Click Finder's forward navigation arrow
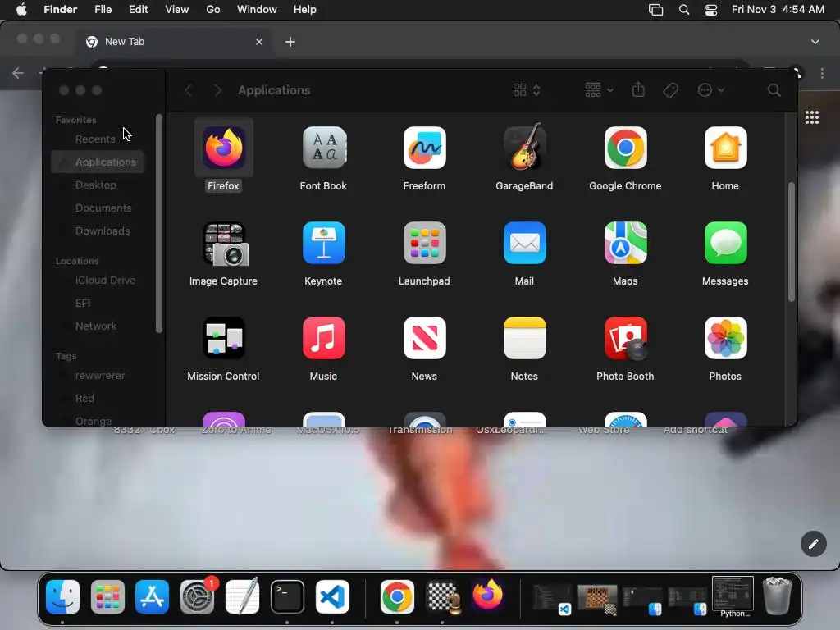Viewport: 840px width, 630px height. coord(217,90)
